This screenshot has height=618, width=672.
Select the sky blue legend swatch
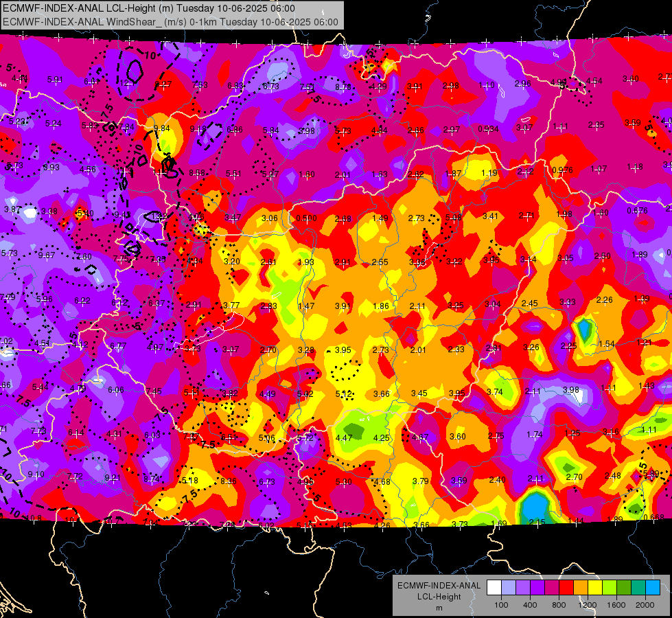pyautogui.click(x=652, y=588)
